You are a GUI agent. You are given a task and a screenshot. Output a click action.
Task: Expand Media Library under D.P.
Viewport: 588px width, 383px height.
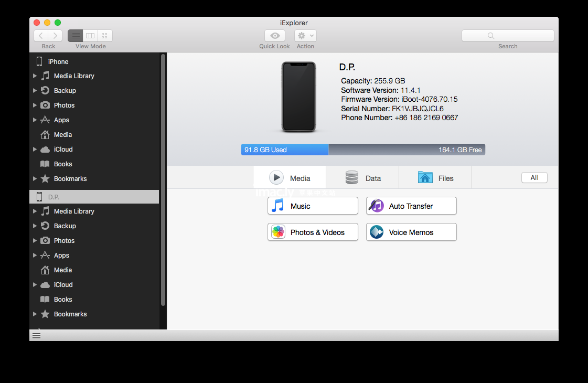click(35, 211)
